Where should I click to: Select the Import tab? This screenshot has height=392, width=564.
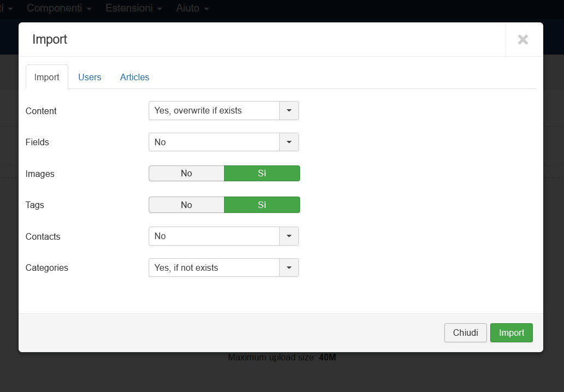tap(47, 77)
